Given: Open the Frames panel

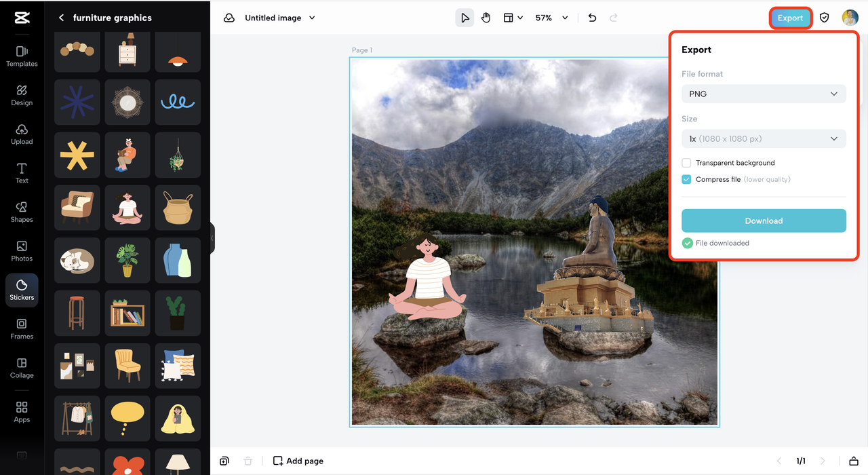Looking at the screenshot, I should tap(22, 329).
